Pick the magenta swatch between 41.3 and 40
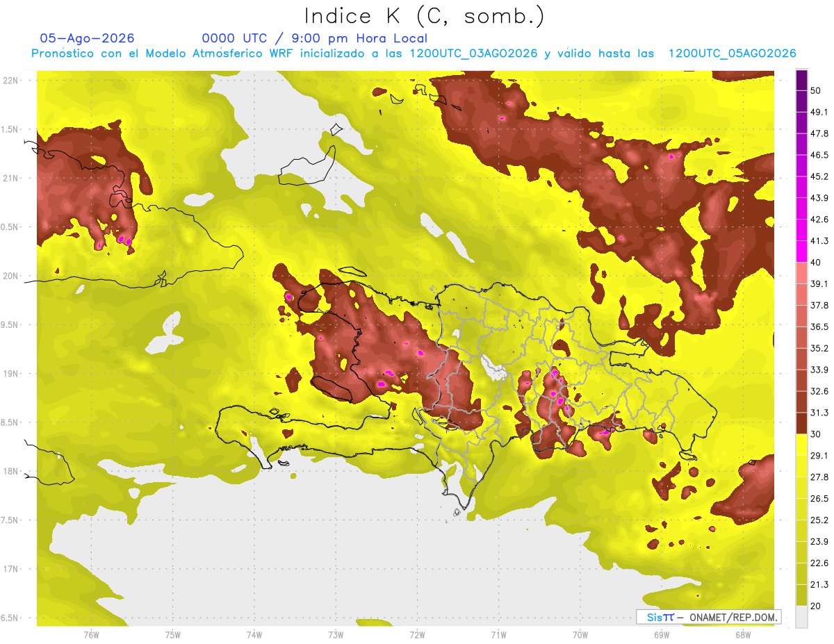Screen dimensions: 834x644 pos(802,251)
